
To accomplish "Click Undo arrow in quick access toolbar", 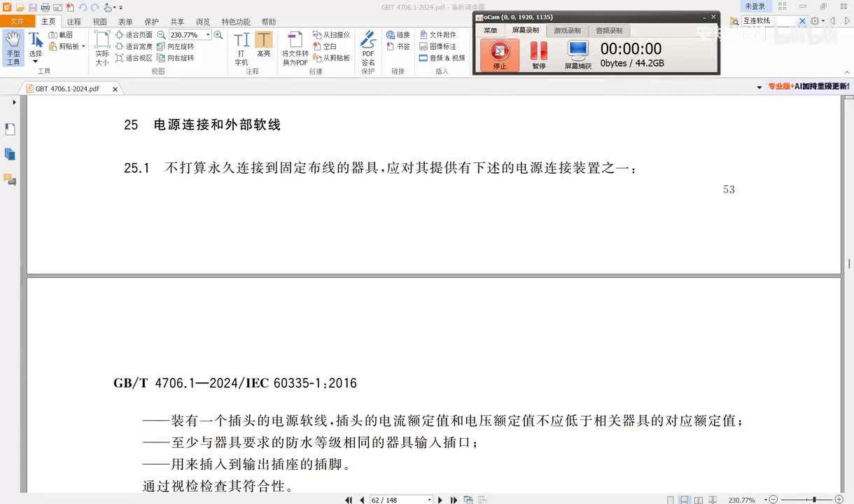I will [82, 7].
